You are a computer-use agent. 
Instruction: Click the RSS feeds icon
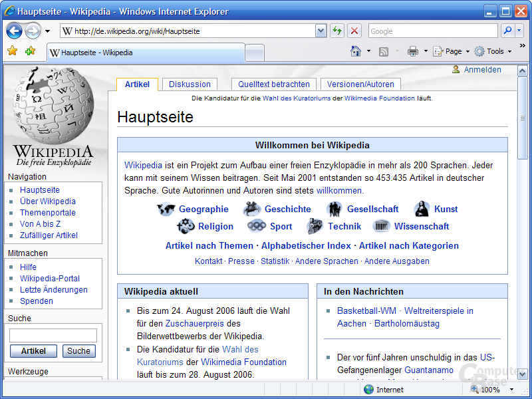(x=384, y=52)
